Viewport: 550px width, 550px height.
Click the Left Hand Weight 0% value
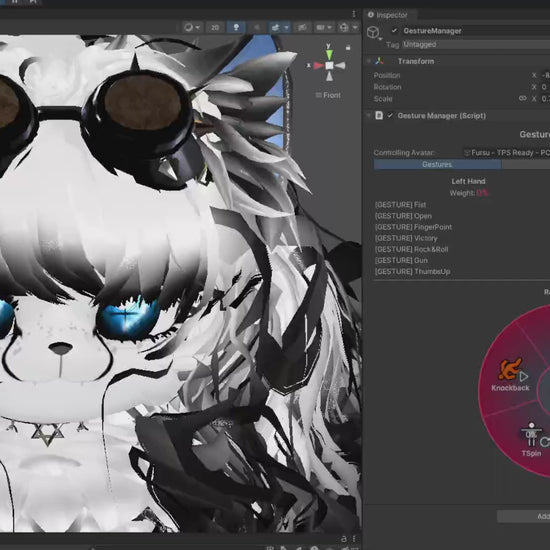click(x=482, y=193)
